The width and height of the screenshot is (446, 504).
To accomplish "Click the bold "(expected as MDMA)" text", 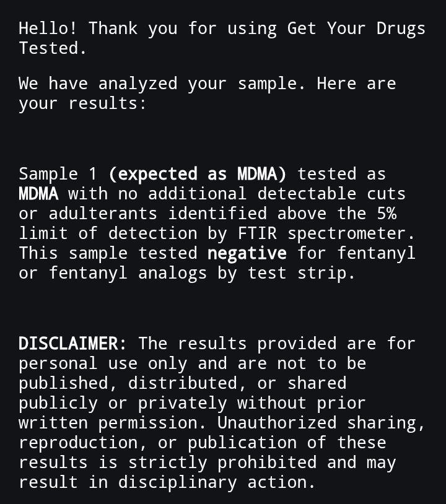I will coord(198,174).
